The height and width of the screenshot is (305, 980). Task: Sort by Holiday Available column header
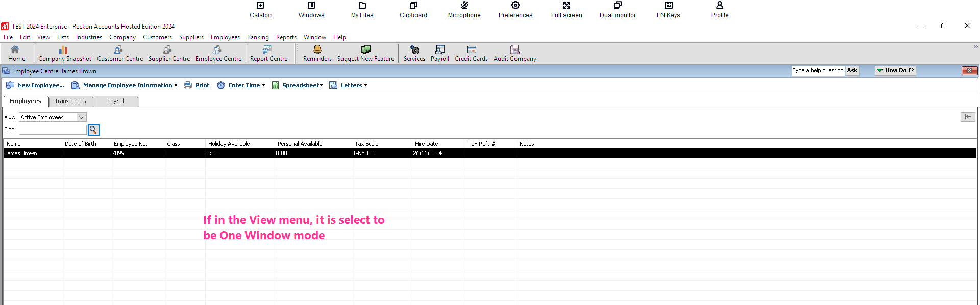[x=240, y=144]
